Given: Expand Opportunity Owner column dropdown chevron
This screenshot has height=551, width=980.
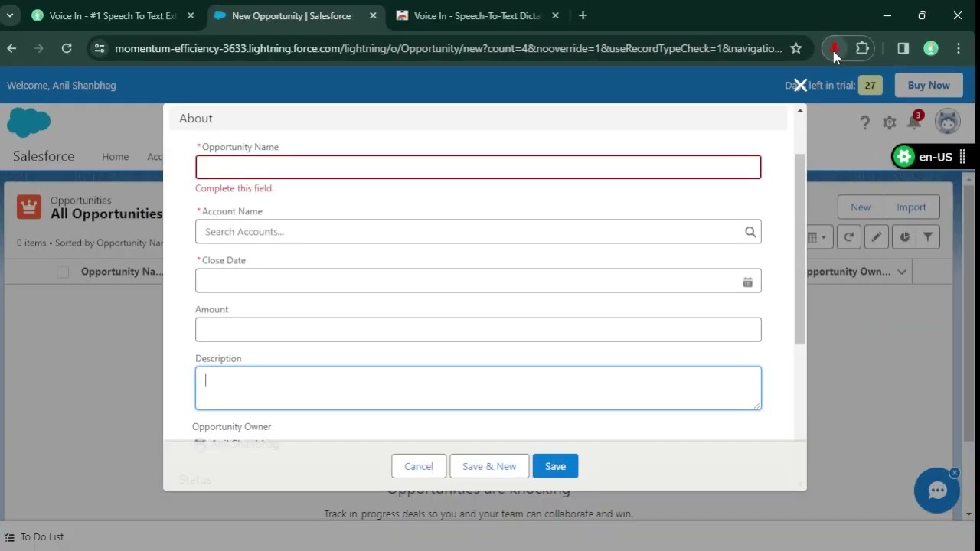Looking at the screenshot, I should pyautogui.click(x=902, y=272).
